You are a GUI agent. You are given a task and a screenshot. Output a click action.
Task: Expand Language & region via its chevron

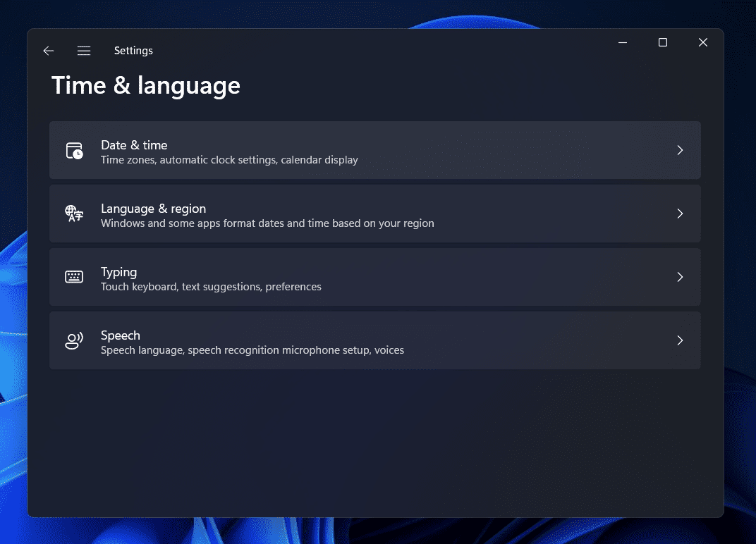(680, 214)
